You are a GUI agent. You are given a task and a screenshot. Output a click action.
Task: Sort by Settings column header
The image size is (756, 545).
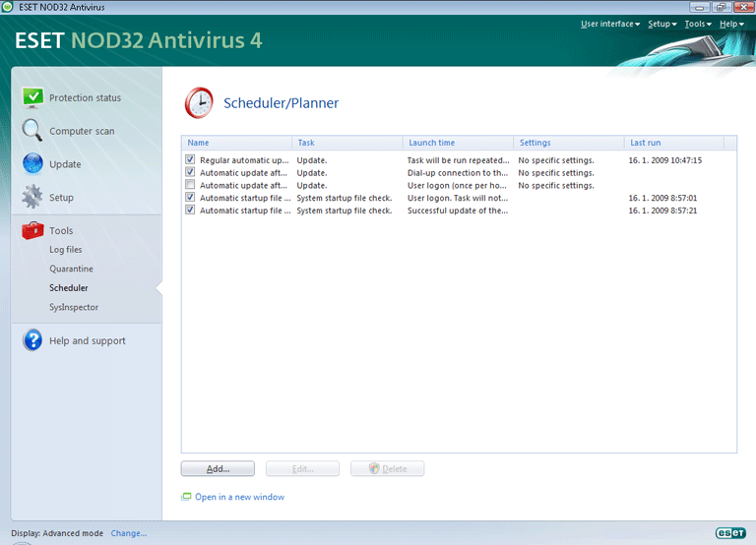569,143
